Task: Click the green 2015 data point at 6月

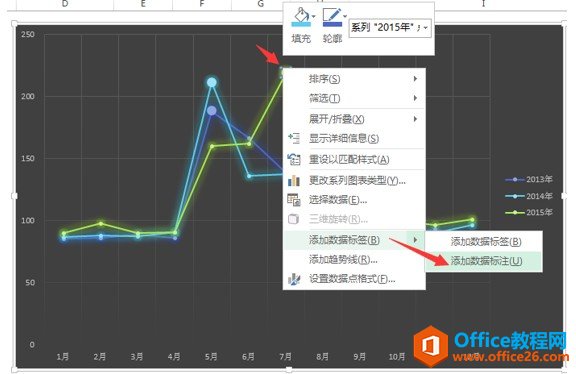Action: pos(249,144)
